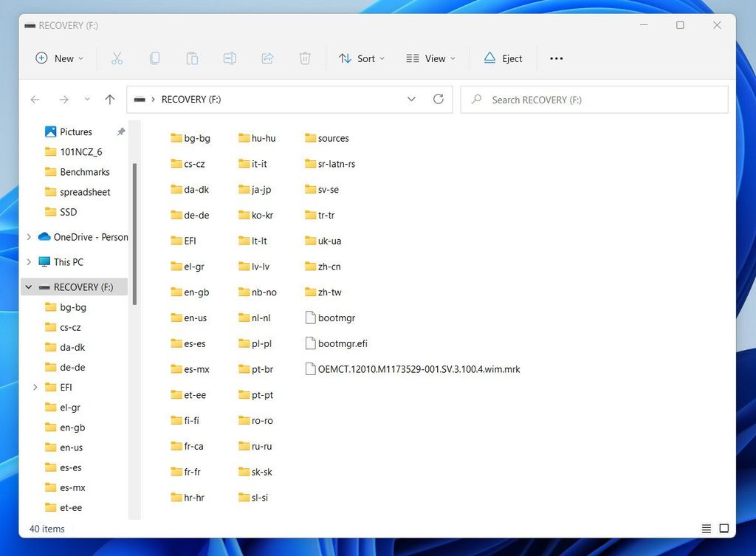Screen dimensions: 756x556
Task: Click the Delete trash can icon
Action: pos(305,58)
